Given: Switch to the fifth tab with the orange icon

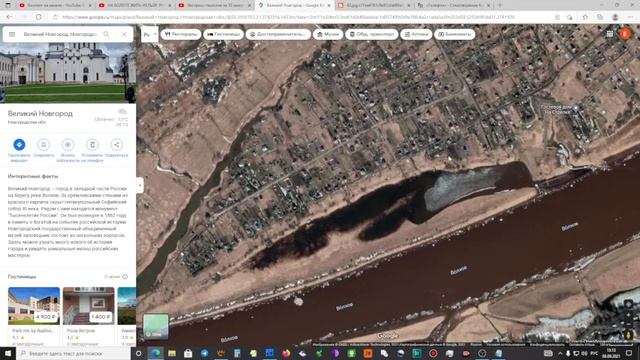Looking at the screenshot, I should click(x=374, y=5).
